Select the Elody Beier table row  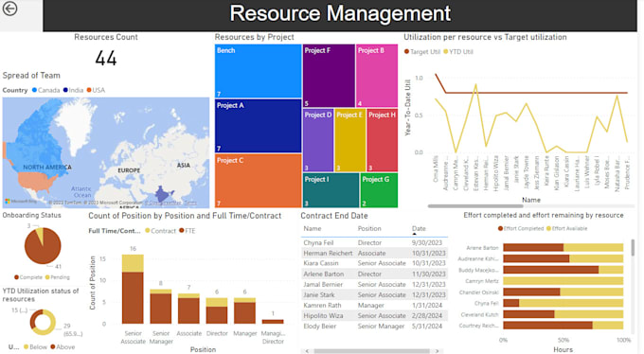coord(374,326)
